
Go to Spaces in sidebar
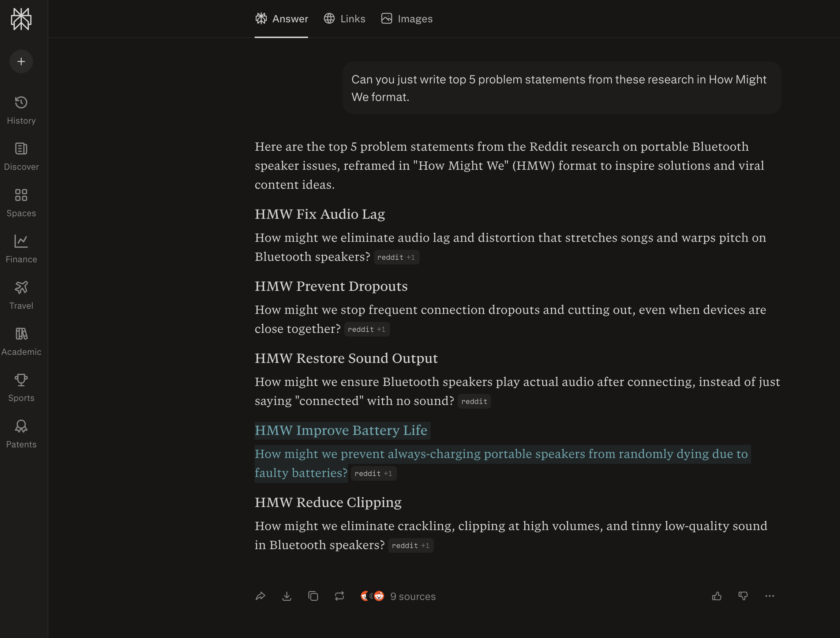point(21,203)
